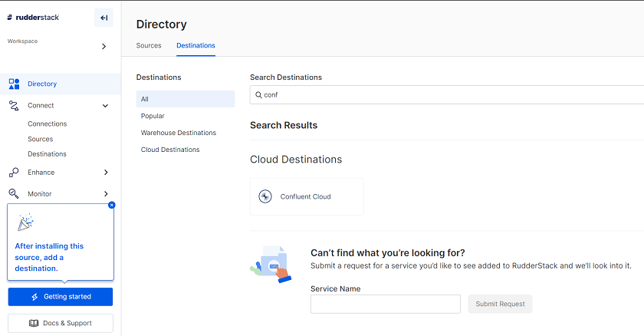
Task: Collapse the Connect menu chevron
Action: 106,106
